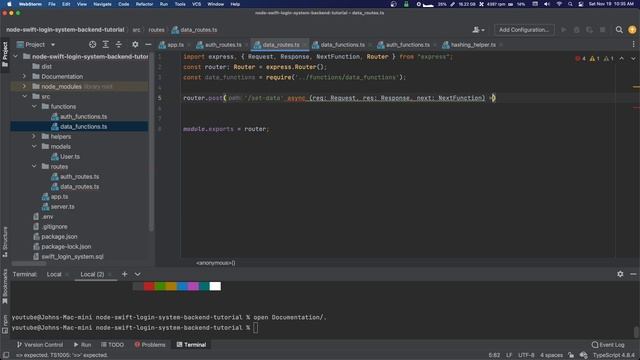Screen dimensions: 640x360
Task: Open the Run tool window button
Action: 82,345
